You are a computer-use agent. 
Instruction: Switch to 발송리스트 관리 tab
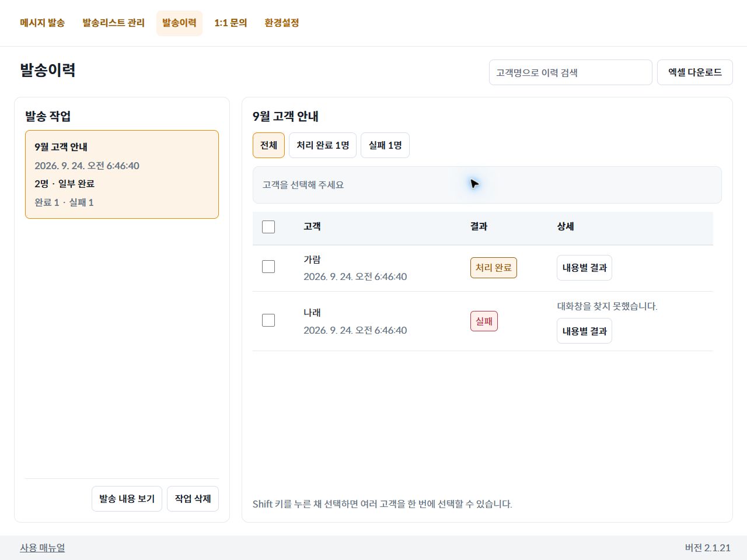coord(113,23)
